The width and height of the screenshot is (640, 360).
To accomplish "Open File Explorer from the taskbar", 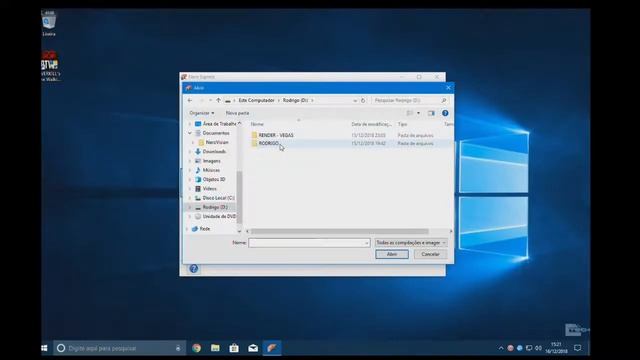I will coord(215,348).
